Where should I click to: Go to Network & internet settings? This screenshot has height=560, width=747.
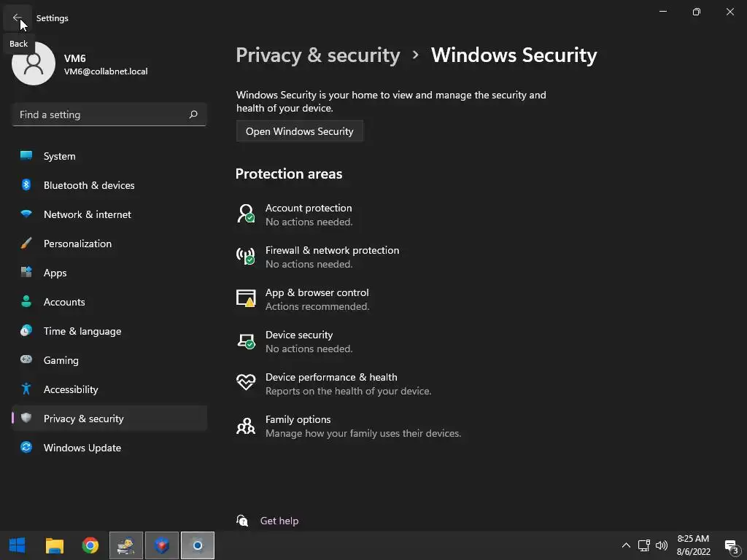(109, 214)
